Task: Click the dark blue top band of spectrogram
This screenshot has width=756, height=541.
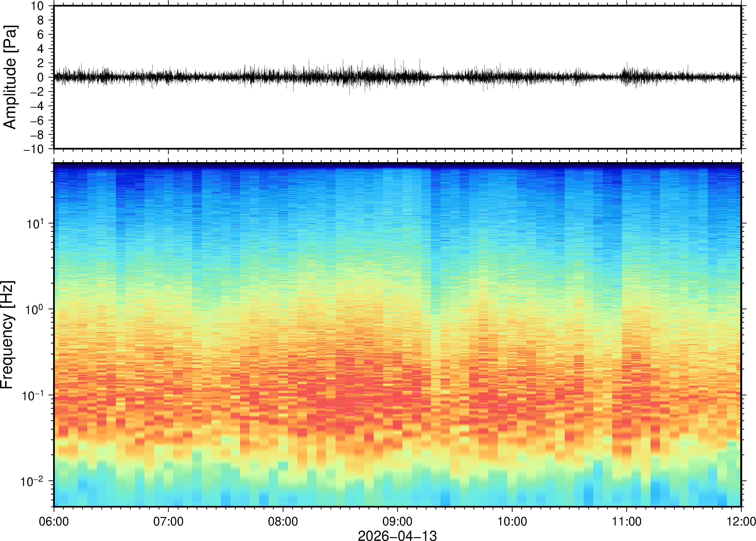Action: (397, 166)
